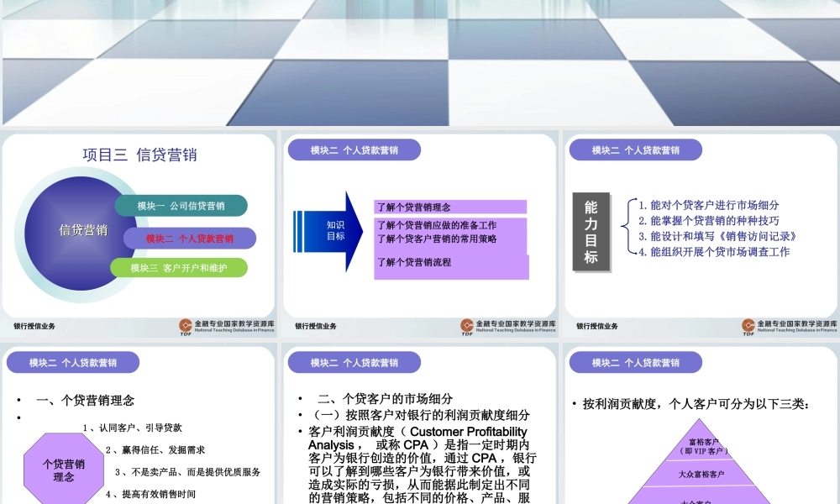Click the gray 能力目标 box

[x=590, y=233]
